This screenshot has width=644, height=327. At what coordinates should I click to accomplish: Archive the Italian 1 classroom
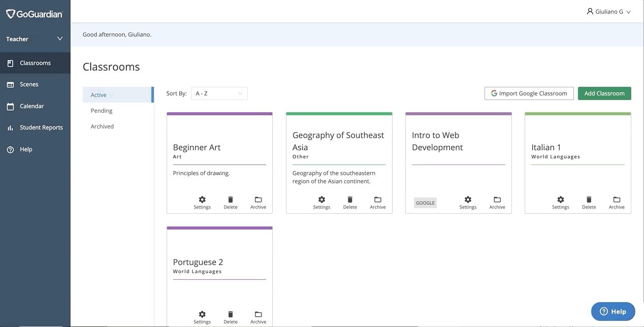click(x=617, y=202)
